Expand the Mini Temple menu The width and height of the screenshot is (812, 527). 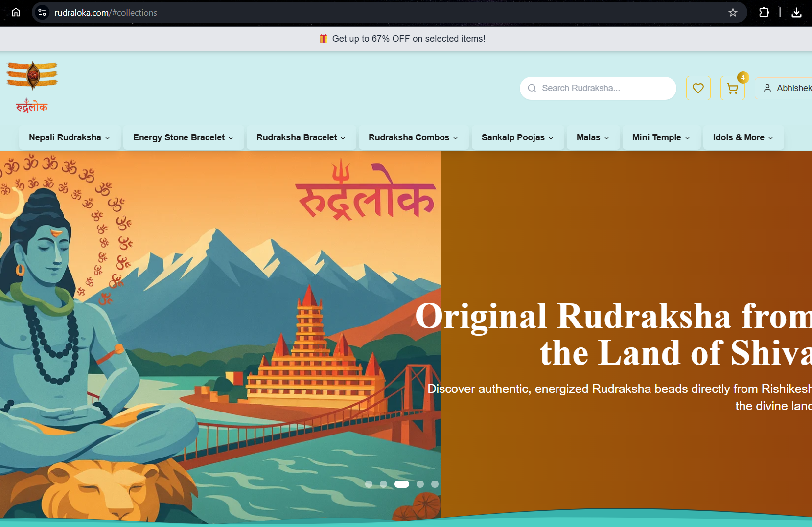click(661, 137)
